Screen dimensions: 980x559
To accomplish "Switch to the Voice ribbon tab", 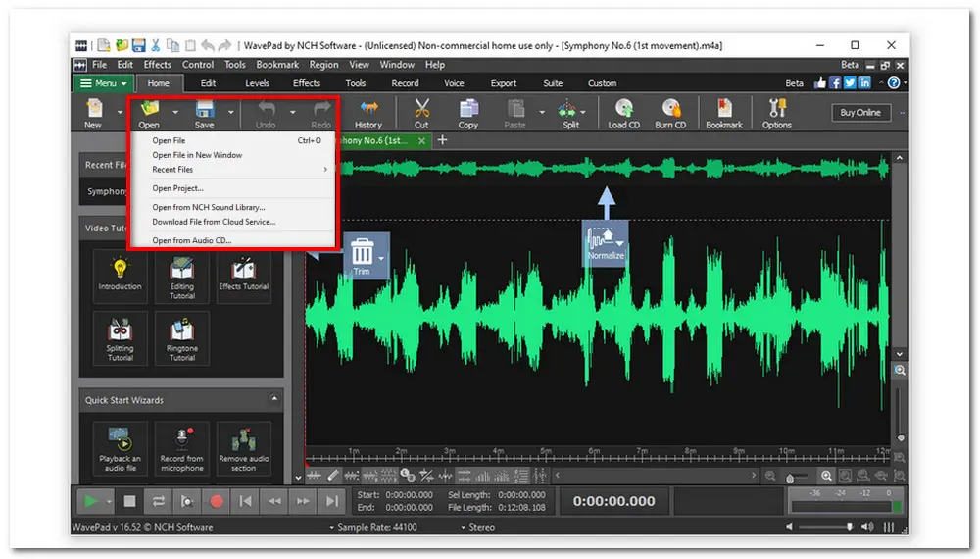I will tap(454, 83).
